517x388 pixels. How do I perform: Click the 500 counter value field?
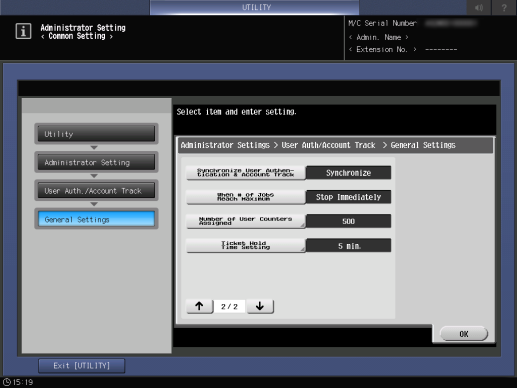pyautogui.click(x=348, y=221)
